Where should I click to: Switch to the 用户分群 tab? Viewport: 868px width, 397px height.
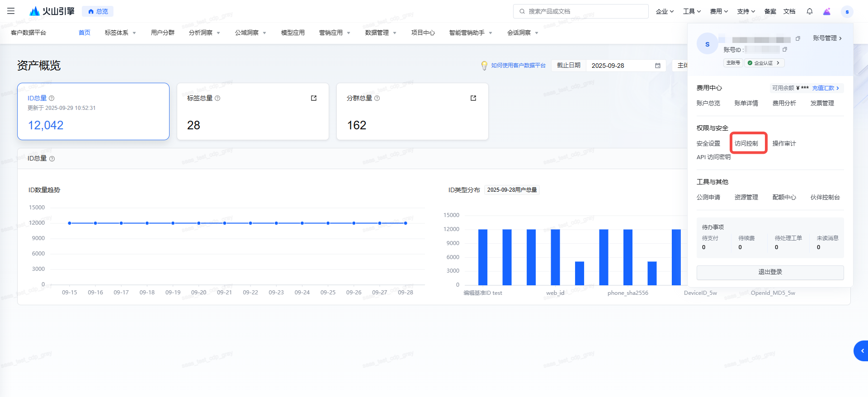tap(163, 33)
